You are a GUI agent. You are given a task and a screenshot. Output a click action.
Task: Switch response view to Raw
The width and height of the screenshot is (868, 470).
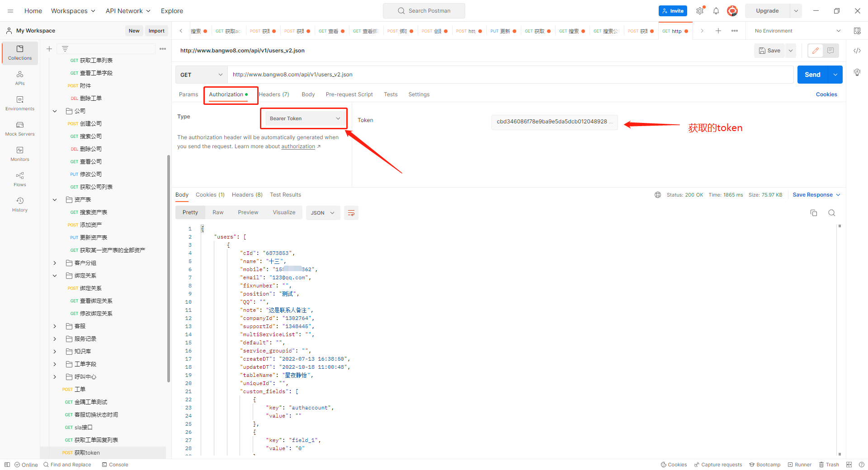tap(218, 212)
